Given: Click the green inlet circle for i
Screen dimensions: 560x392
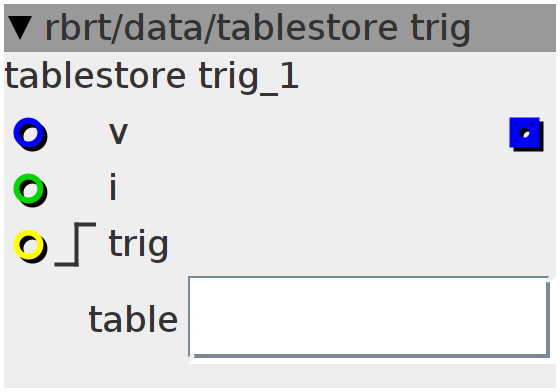Looking at the screenshot, I should pos(30,190).
